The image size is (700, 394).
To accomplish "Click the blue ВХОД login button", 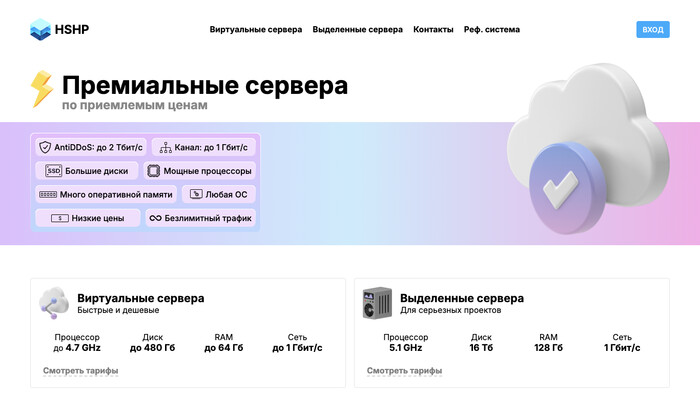I will (x=653, y=29).
